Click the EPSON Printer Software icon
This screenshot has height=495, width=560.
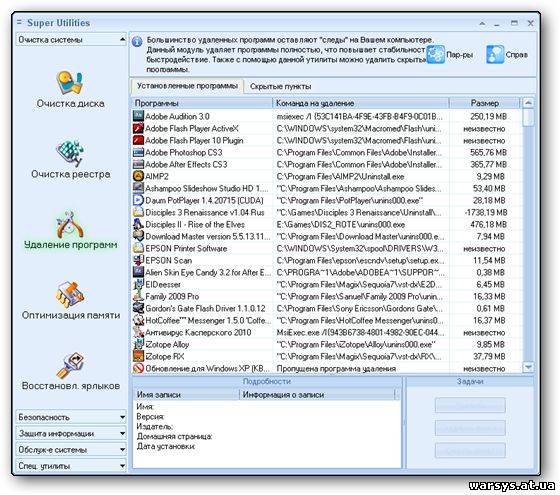tap(138, 248)
